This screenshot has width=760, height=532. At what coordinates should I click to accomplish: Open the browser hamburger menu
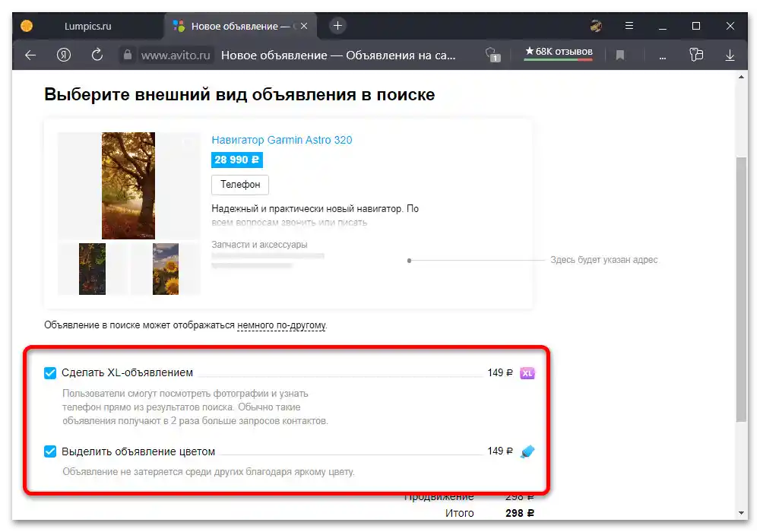(x=629, y=26)
